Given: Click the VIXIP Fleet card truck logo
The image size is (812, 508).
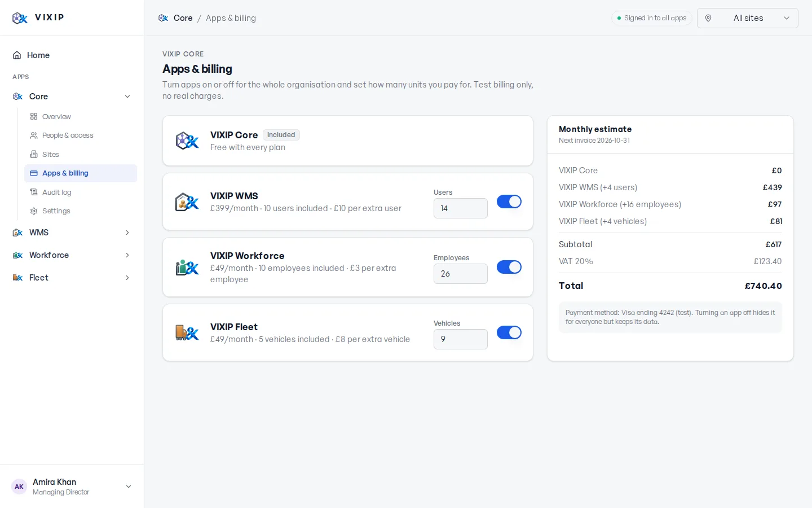Looking at the screenshot, I should coord(187,333).
